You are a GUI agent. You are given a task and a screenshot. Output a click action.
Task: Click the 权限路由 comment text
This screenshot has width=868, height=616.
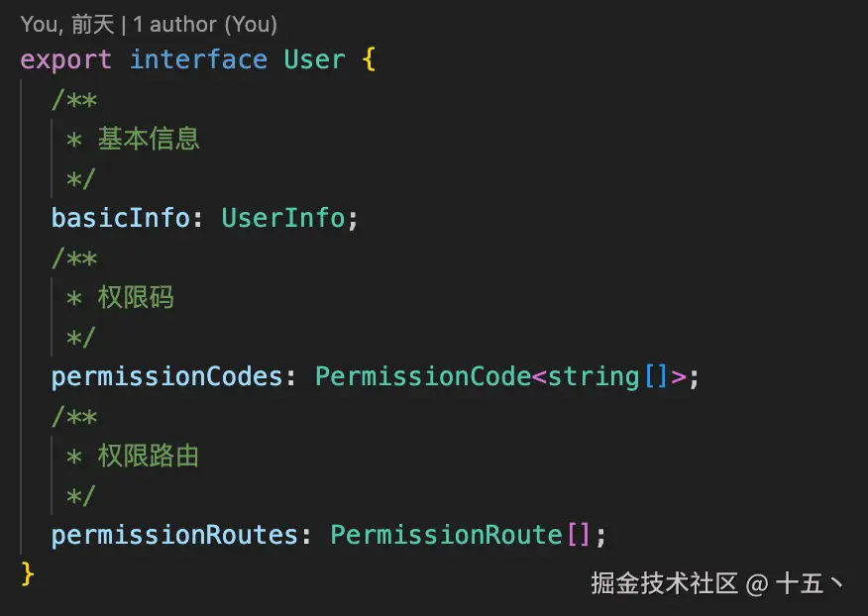click(x=149, y=456)
